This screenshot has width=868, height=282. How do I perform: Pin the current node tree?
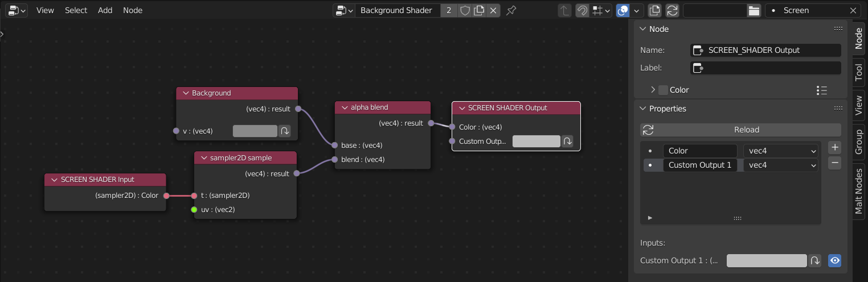pos(511,10)
